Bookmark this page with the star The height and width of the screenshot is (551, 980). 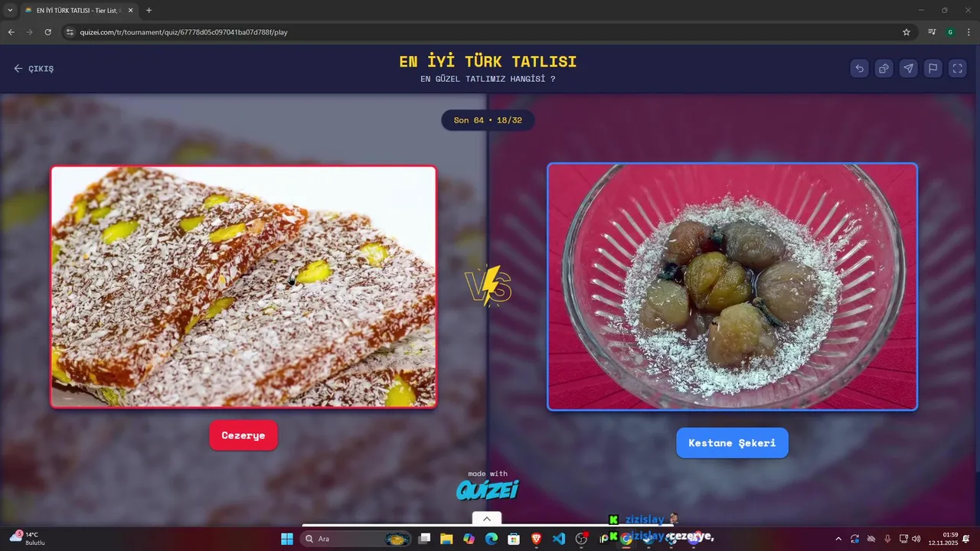(x=906, y=32)
